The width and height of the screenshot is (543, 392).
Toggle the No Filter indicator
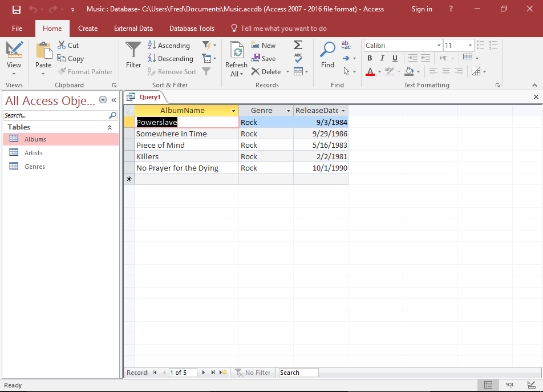click(x=253, y=372)
